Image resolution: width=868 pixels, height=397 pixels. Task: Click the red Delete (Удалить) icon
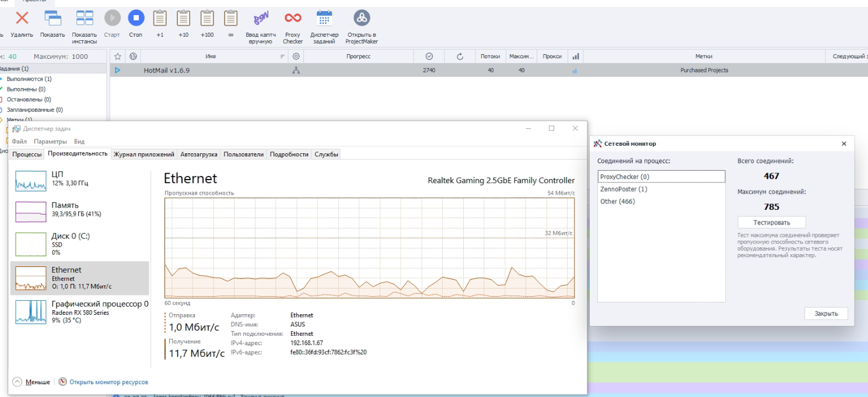tap(22, 19)
